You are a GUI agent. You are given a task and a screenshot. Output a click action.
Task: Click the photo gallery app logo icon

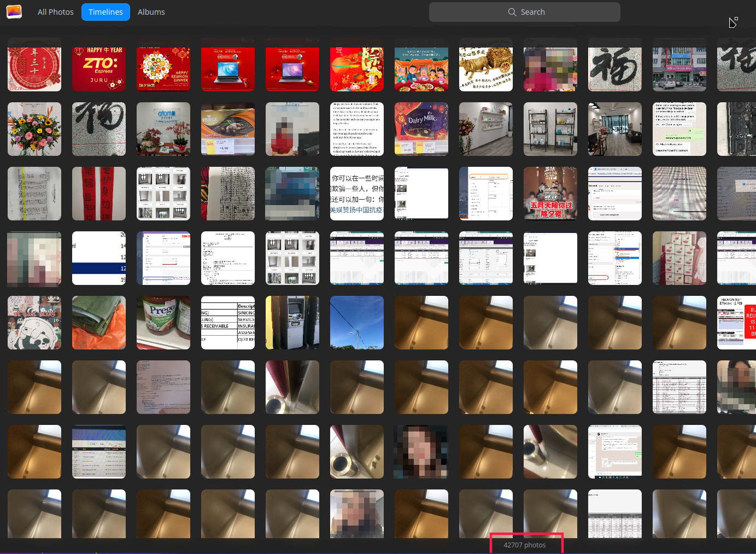tap(14, 11)
